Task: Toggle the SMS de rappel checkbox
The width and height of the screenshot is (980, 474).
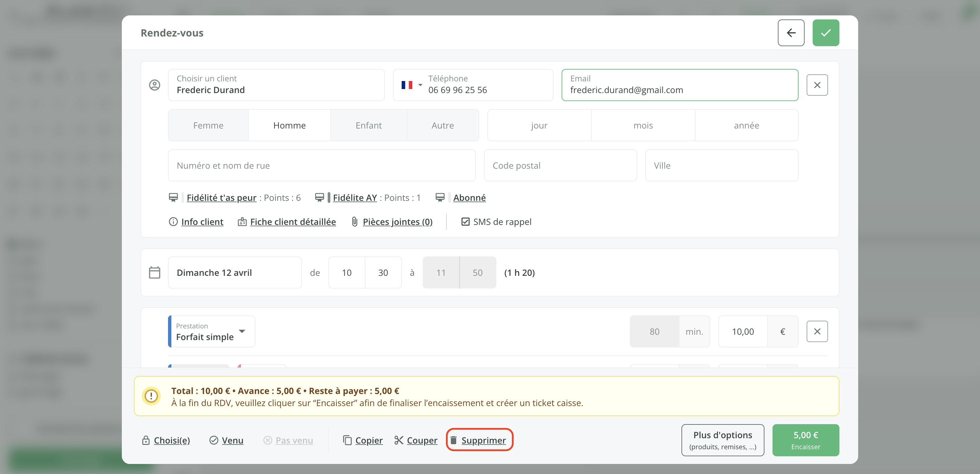Action: tap(465, 222)
